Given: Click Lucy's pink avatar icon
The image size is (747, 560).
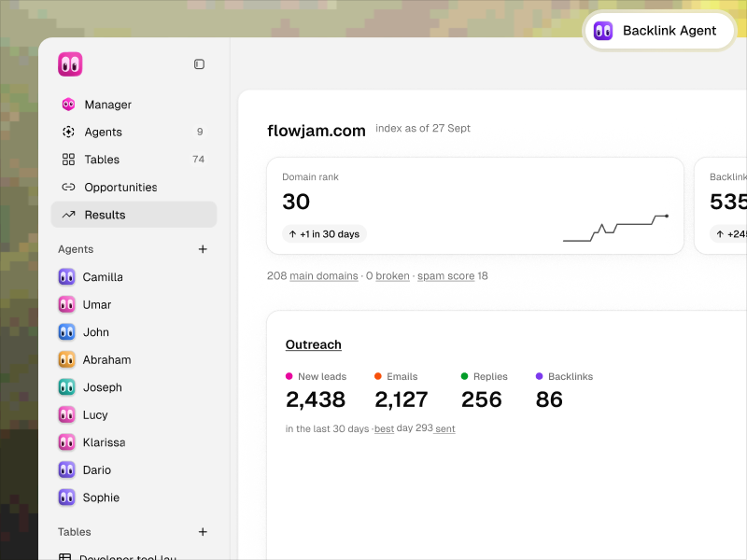Looking at the screenshot, I should 66,414.
